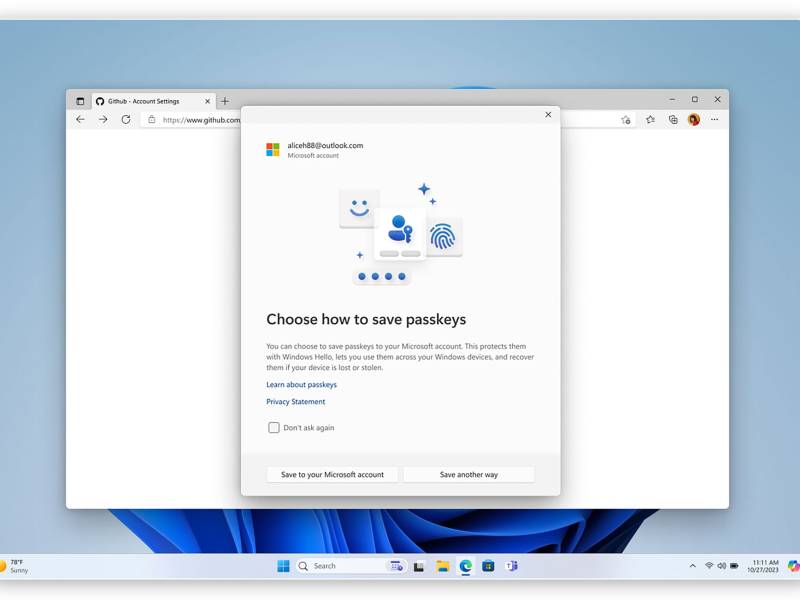Open the tab actions menu in Edge
The height and width of the screenshot is (600, 800).
(80, 101)
